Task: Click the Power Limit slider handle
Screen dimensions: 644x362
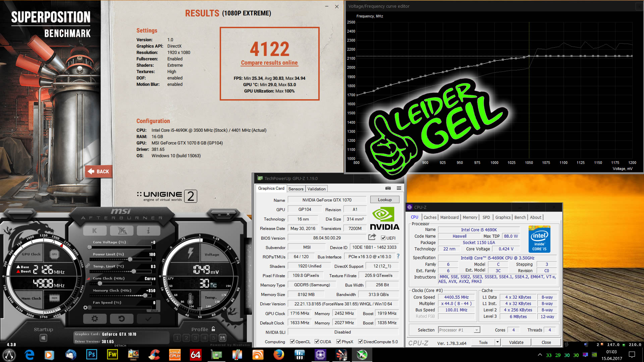Action: pos(130,259)
